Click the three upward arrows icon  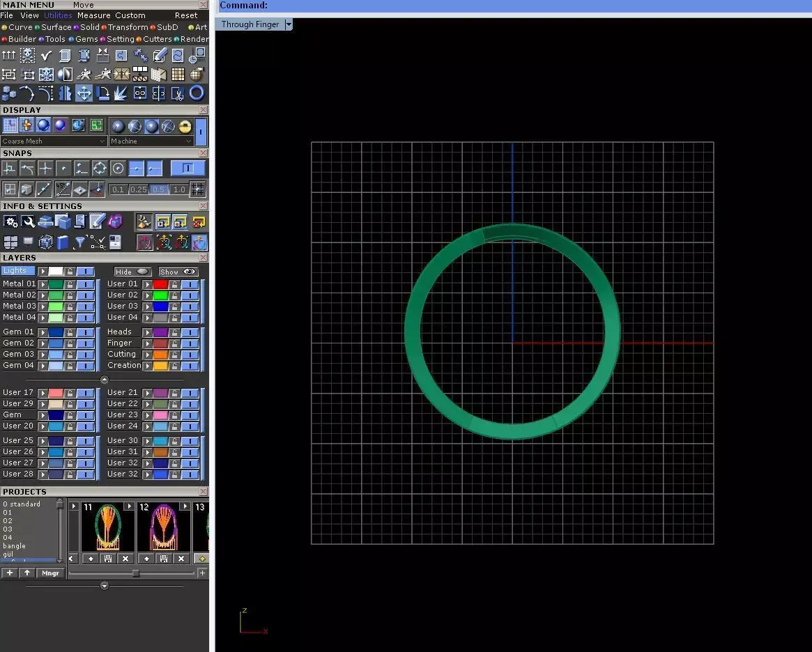click(9, 55)
